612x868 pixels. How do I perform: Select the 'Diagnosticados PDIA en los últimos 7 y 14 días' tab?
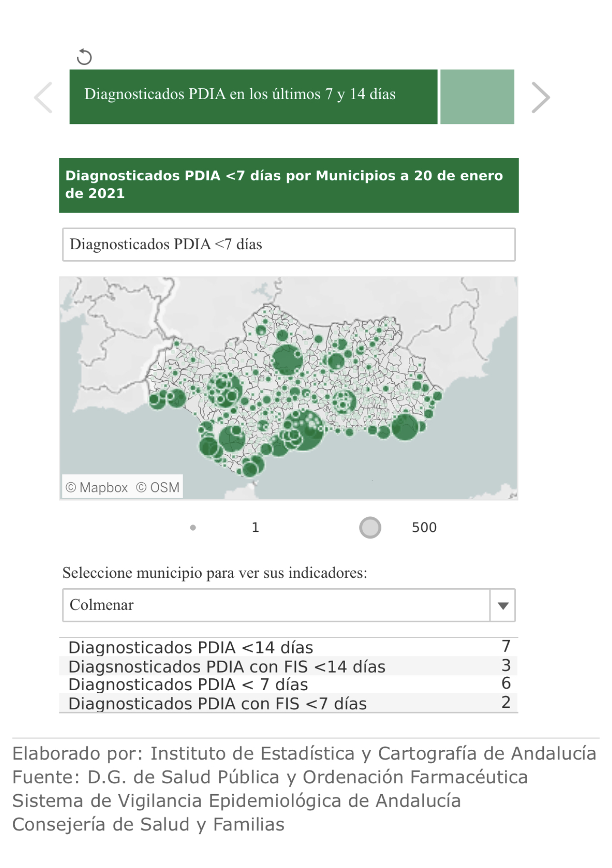(253, 97)
